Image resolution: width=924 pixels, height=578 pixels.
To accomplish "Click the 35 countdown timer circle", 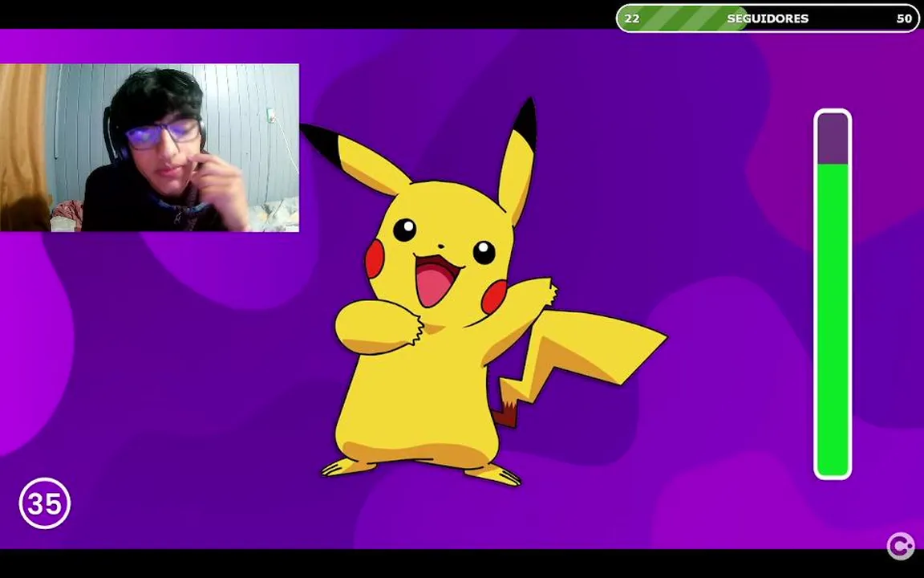I will tap(45, 503).
